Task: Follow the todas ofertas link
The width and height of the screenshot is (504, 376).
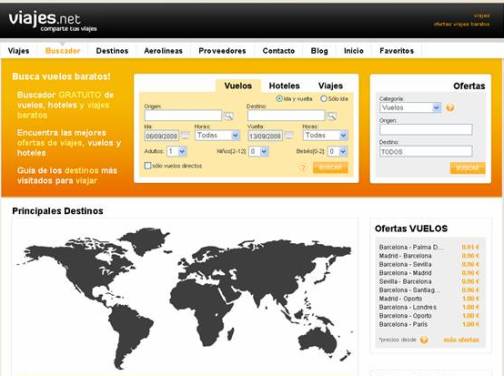Action: 461,340
